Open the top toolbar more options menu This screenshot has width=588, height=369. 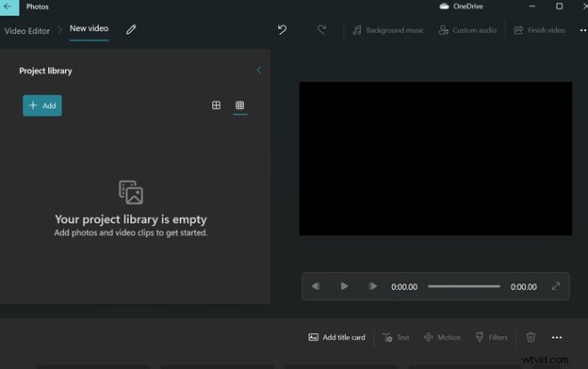pyautogui.click(x=583, y=30)
